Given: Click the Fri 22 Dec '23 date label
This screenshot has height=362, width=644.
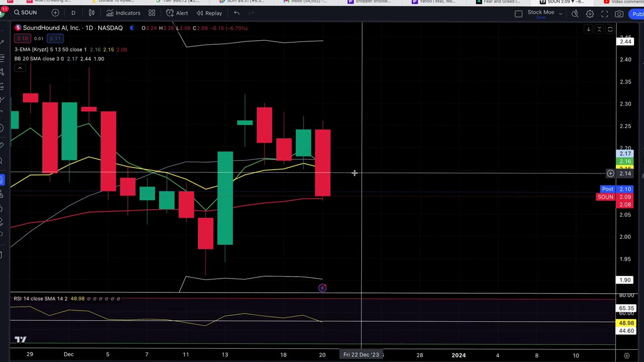Looking at the screenshot, I should point(361,355).
